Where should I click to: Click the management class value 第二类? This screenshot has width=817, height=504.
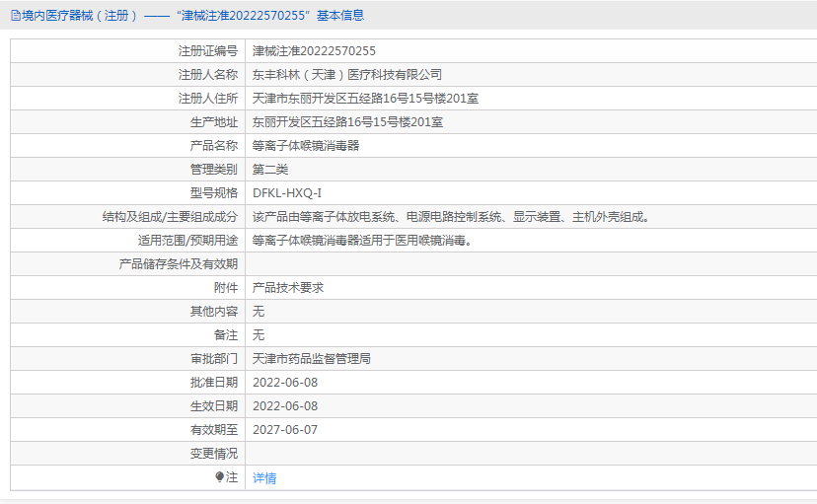(x=270, y=170)
